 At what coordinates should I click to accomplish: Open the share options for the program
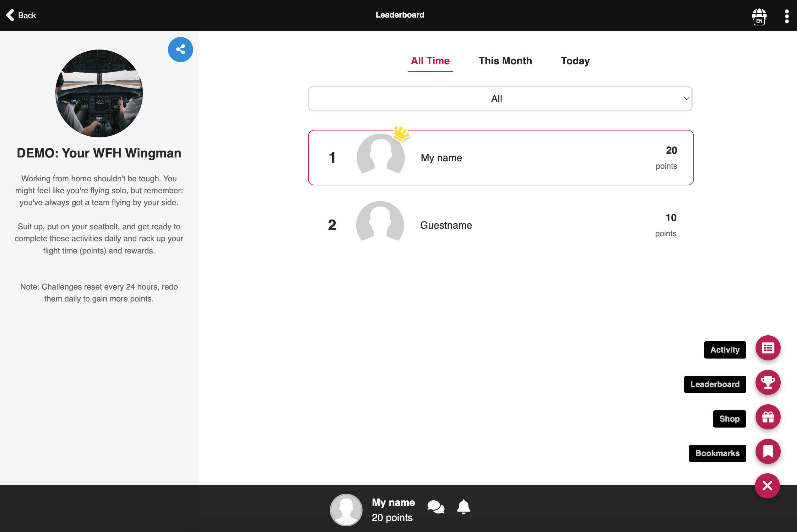click(180, 49)
